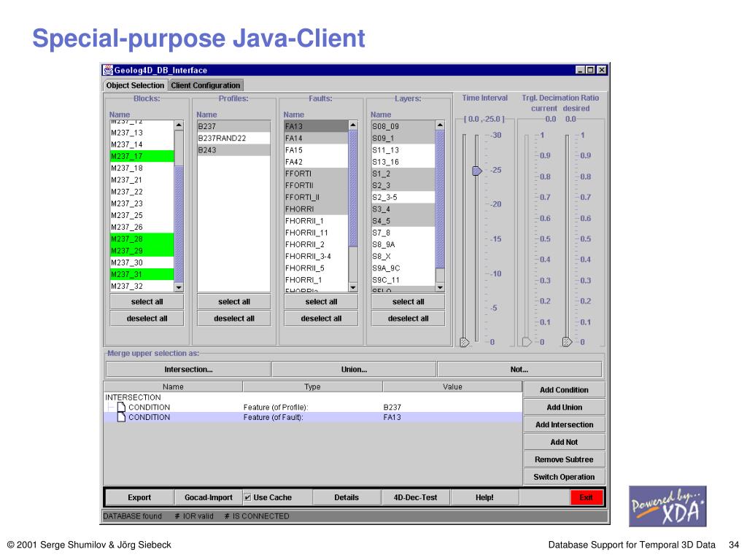Click the Name column header in the condition table
Viewport: 747px width, 560px height.
173,386
